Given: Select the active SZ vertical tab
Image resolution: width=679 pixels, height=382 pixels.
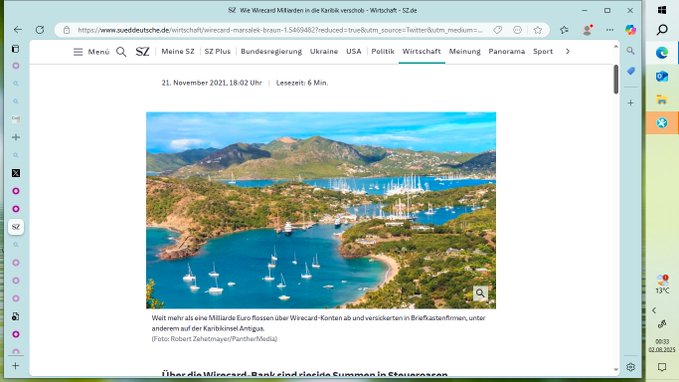Looking at the screenshot, I should click(16, 227).
